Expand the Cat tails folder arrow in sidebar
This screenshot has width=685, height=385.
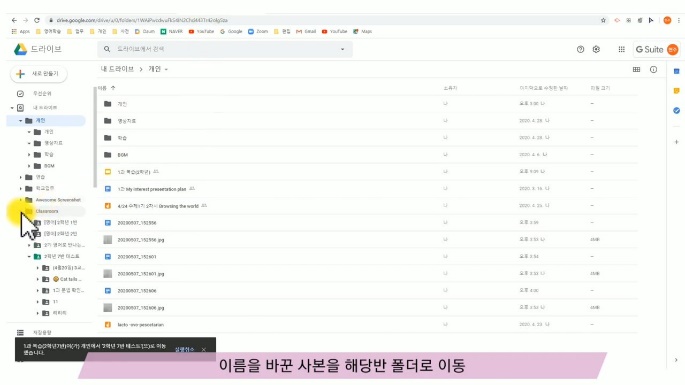[38, 279]
